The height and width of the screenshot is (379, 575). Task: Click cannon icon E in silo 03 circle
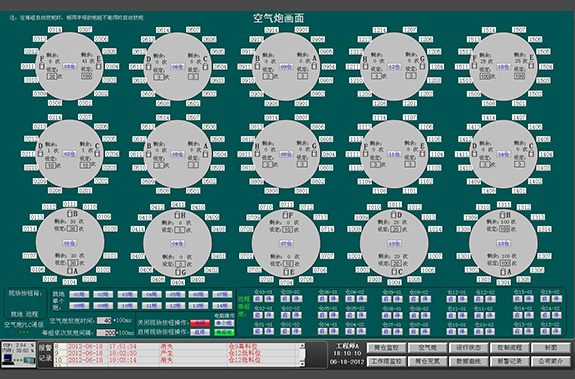(99, 66)
